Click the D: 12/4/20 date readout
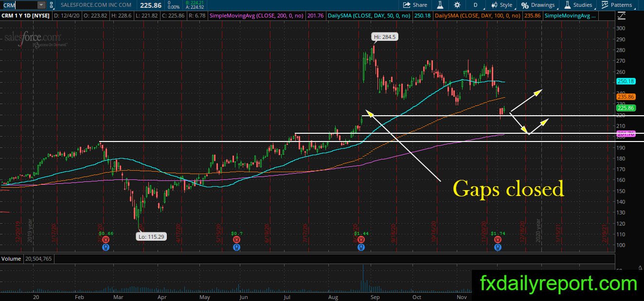The image size is (644, 301). [68, 16]
